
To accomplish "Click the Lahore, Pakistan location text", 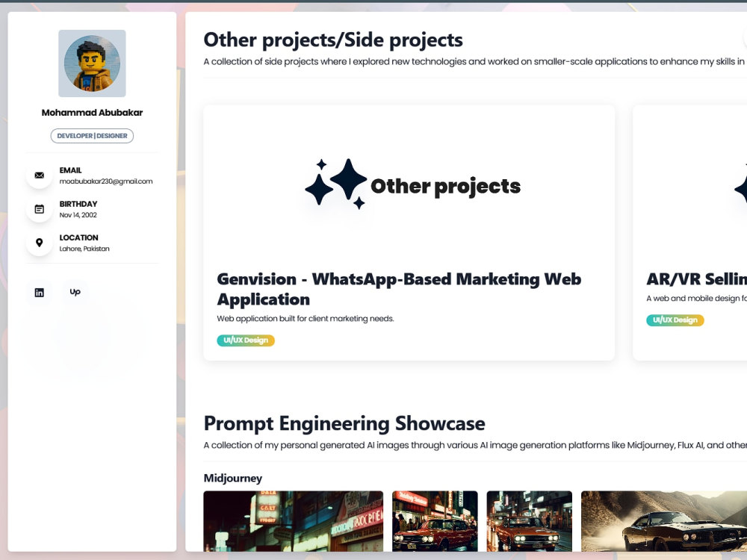I will click(x=84, y=249).
